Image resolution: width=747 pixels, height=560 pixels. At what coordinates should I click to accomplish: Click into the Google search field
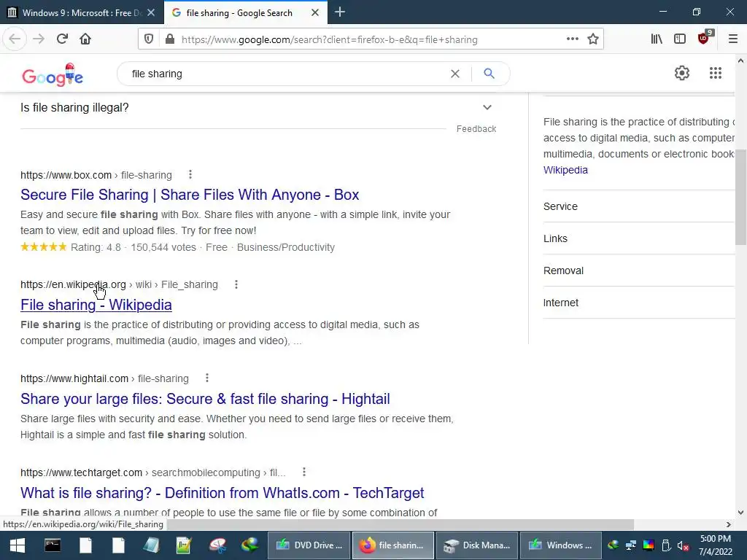click(286, 74)
